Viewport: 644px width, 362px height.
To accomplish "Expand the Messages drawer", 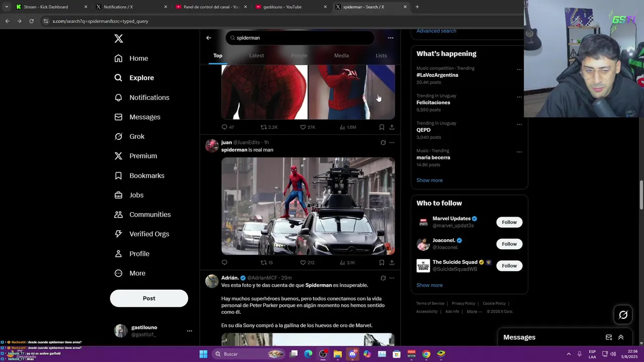I will [x=621, y=337].
